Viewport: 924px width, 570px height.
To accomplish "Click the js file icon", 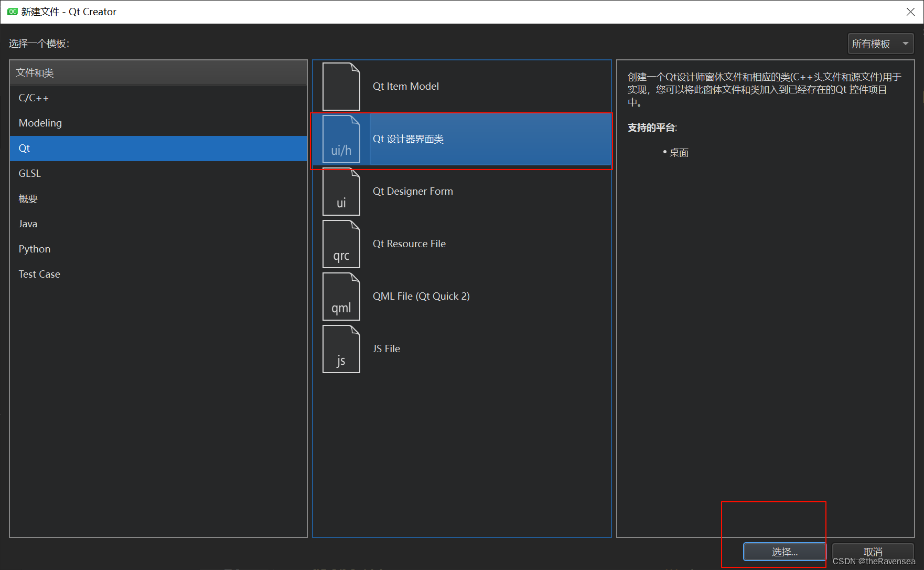I will (x=341, y=349).
